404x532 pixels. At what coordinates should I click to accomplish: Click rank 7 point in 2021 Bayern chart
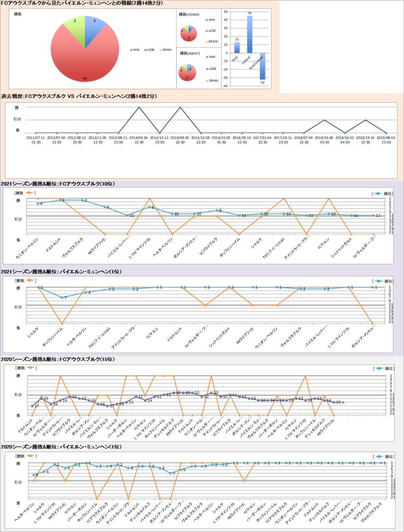pyautogui.click(x=62, y=298)
